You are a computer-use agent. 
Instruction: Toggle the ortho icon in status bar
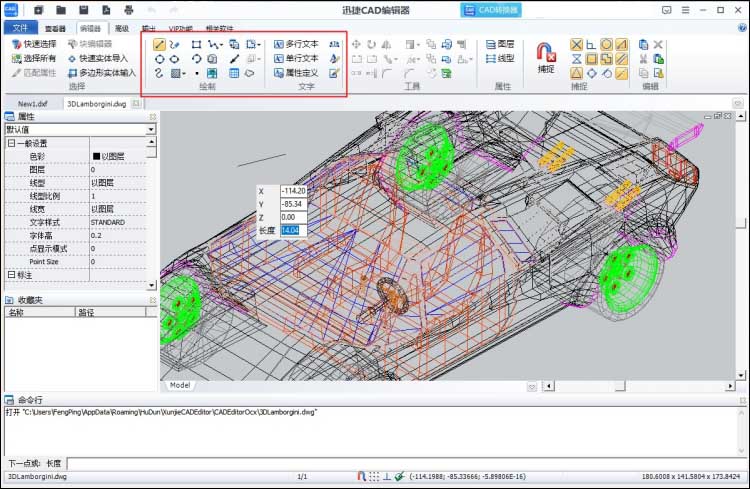[387, 476]
